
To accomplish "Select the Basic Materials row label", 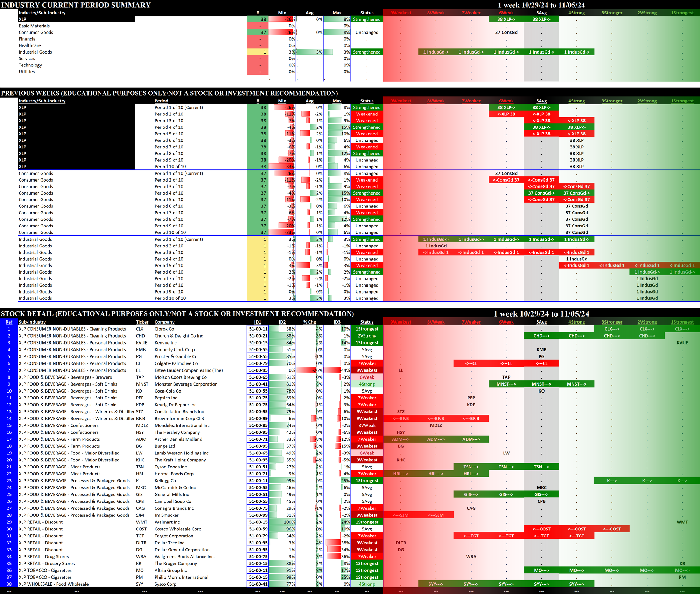I will (34, 26).
